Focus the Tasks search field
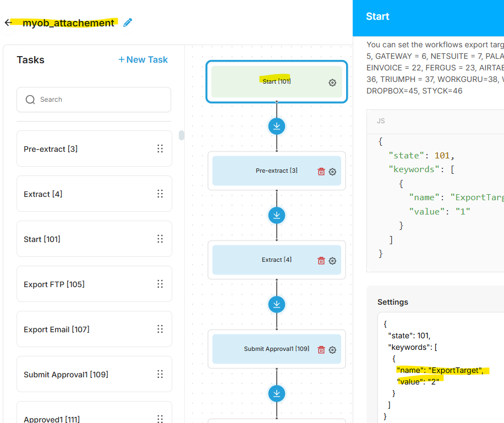This screenshot has width=504, height=423. click(94, 100)
